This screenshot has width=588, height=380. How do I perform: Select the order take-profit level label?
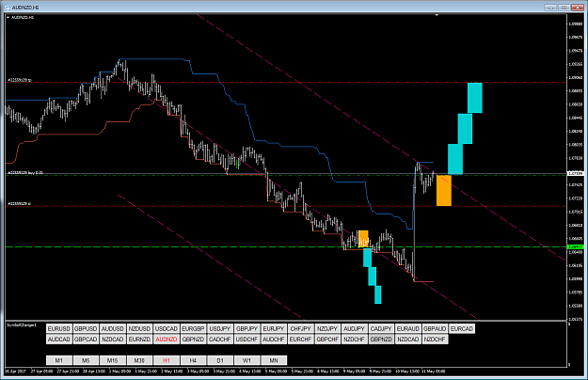coord(20,80)
